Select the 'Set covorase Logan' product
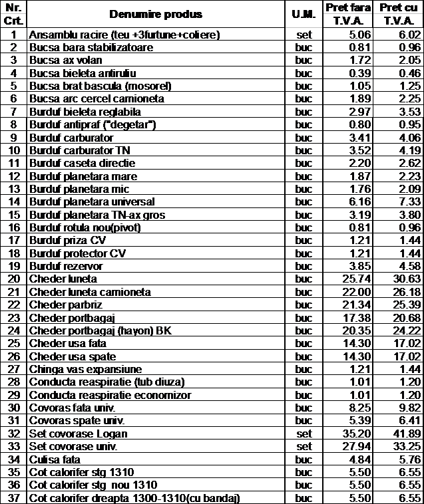Image resolution: width=424 pixels, height=504 pixels. tap(156, 434)
